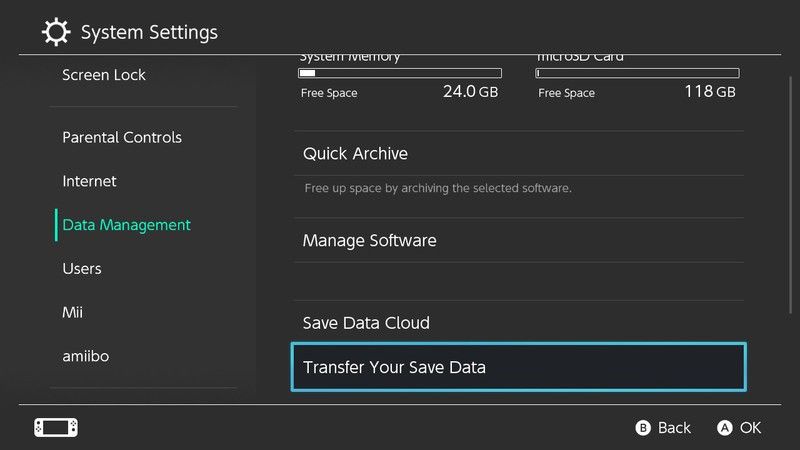Screen dimensions: 800x450
Task: Click the System Memory usage bar
Action: coord(400,73)
